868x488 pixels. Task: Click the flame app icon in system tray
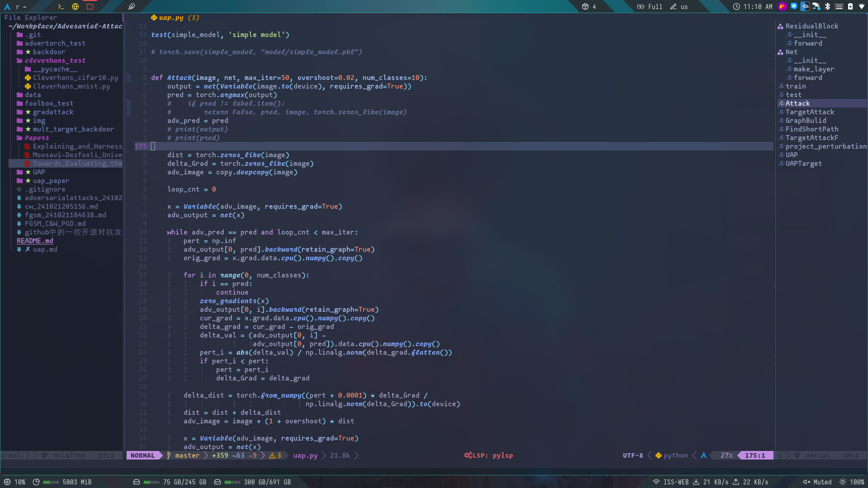782,6
